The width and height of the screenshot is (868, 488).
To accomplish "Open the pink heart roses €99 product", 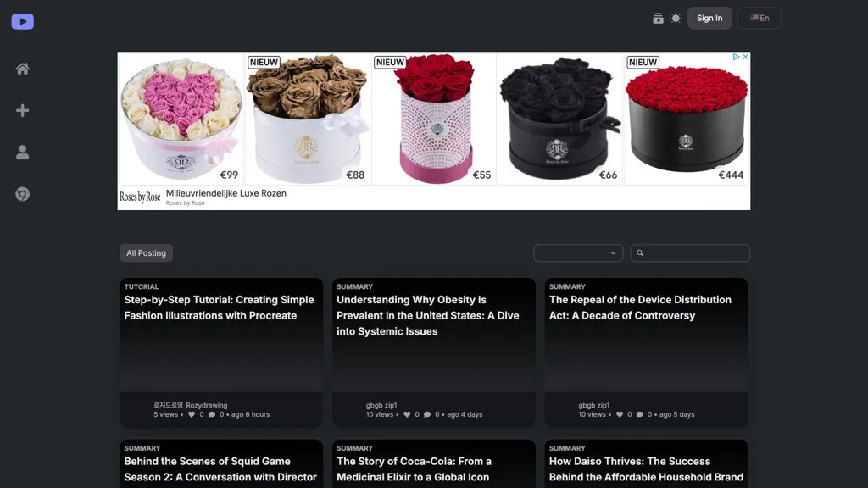I will (x=181, y=119).
